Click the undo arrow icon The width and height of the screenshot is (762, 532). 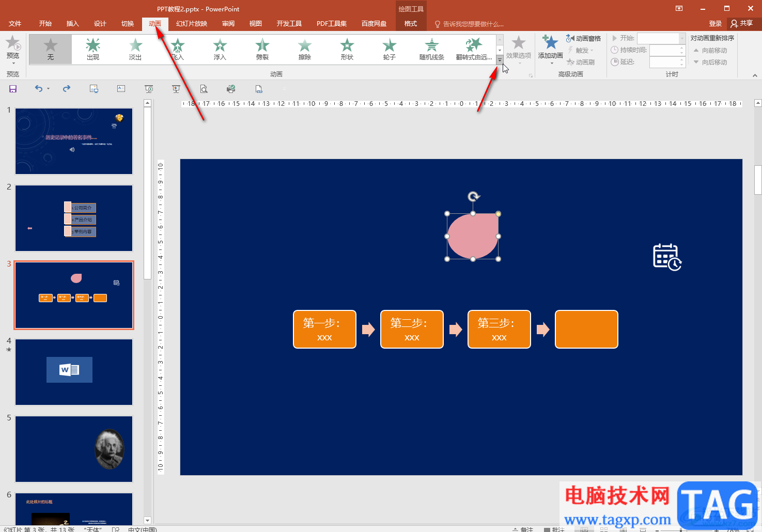[x=38, y=89]
